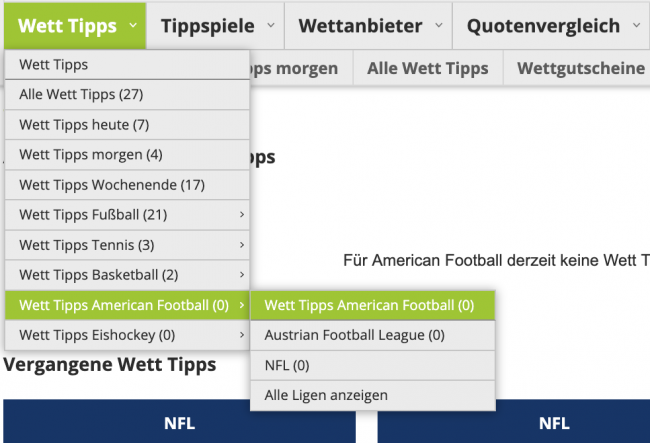Expand the Wett Tipps Fußball submenu arrow
650x443 pixels.
click(x=241, y=215)
